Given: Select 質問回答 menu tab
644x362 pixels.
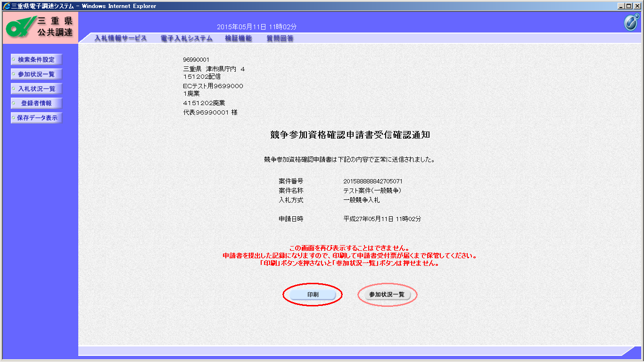Looking at the screenshot, I should [280, 38].
